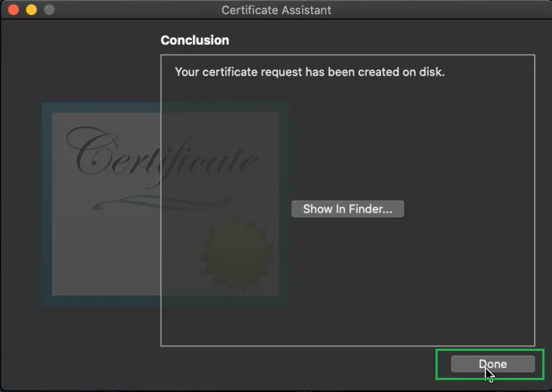Click the 'Certificate Assistant' window title
This screenshot has height=392, width=552.
[x=276, y=10]
